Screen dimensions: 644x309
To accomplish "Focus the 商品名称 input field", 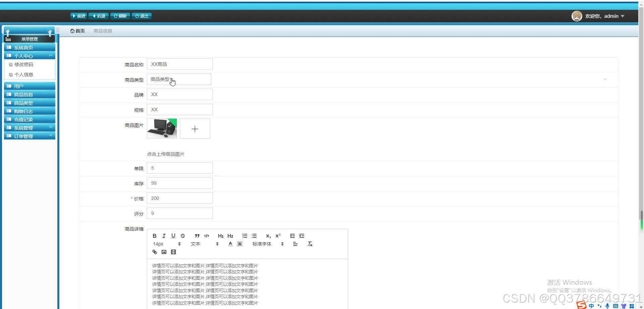I will [179, 64].
